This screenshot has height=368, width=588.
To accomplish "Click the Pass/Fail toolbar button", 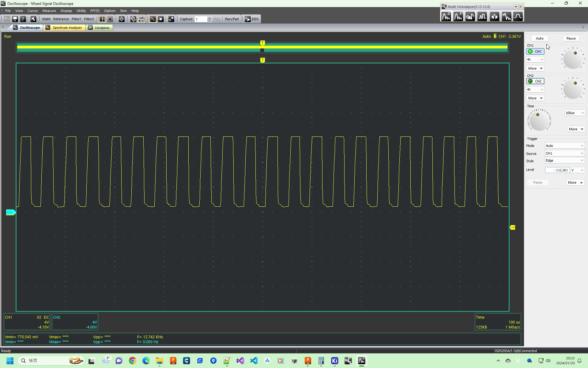I will pyautogui.click(x=232, y=19).
